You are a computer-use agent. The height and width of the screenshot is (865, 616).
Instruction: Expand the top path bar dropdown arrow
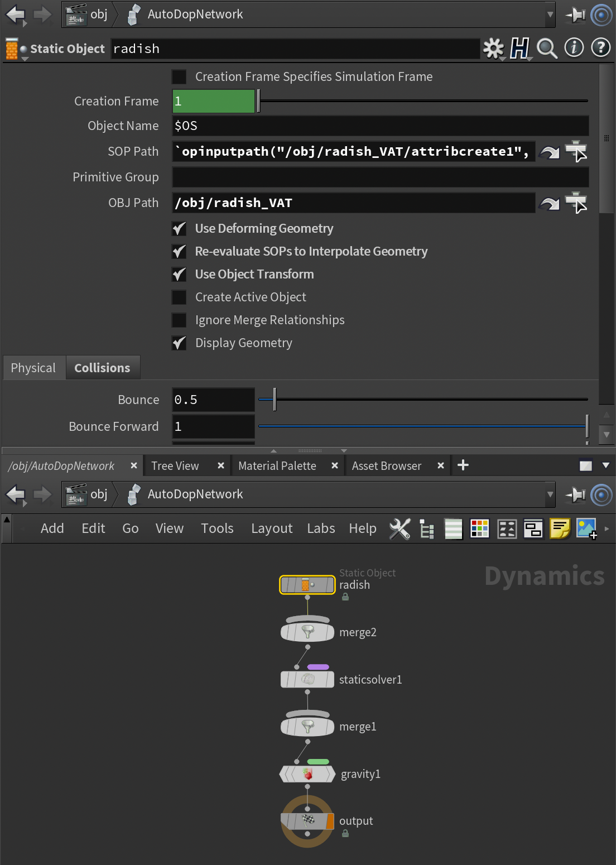[550, 15]
